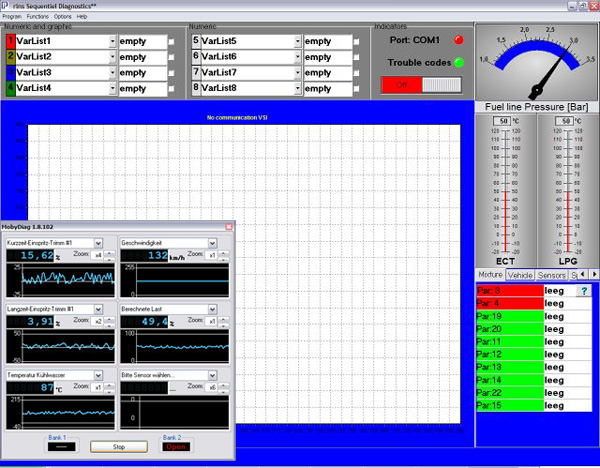Image resolution: width=600 pixels, height=468 pixels.
Task: Click the red number 1 color marker
Action: tap(10, 41)
